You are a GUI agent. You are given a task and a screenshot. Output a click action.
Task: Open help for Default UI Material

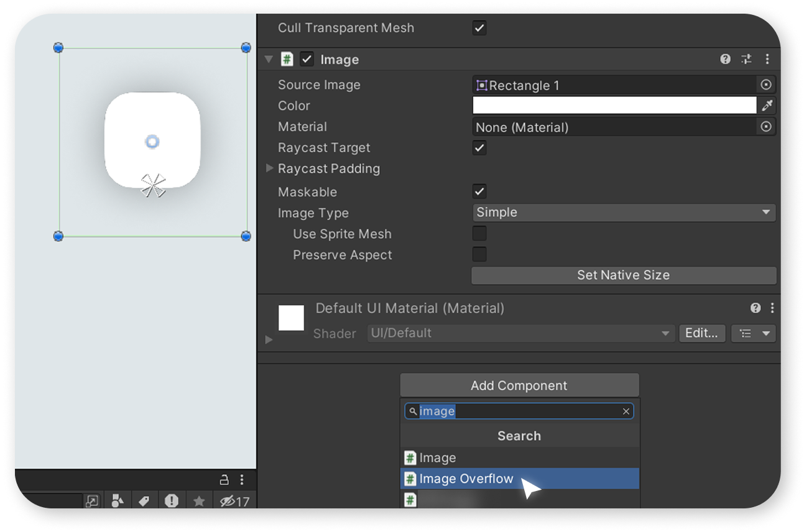click(x=755, y=308)
